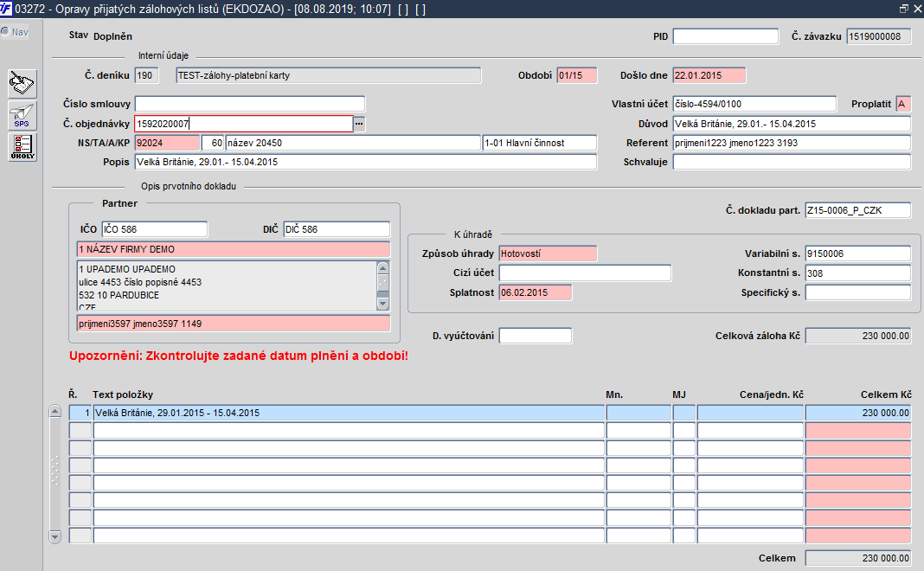Click the Období field showing 01/15

click(x=576, y=75)
